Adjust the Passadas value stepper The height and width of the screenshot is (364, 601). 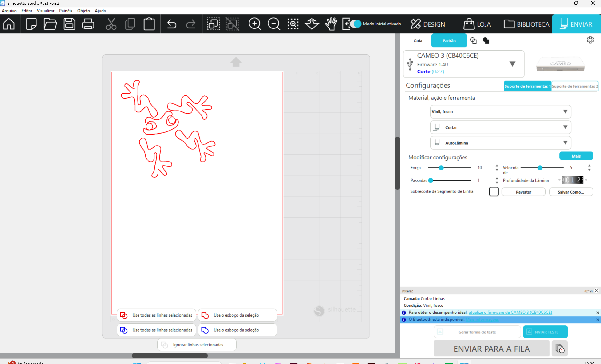pyautogui.click(x=497, y=180)
